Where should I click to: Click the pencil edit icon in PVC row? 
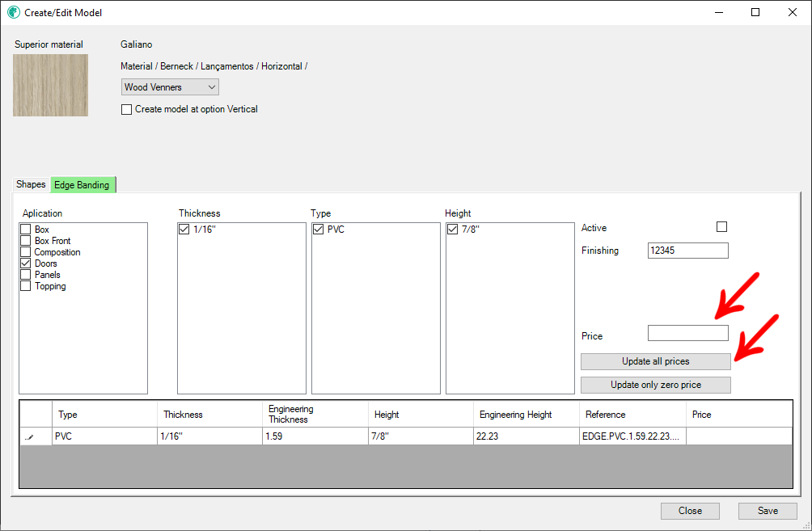(30, 436)
